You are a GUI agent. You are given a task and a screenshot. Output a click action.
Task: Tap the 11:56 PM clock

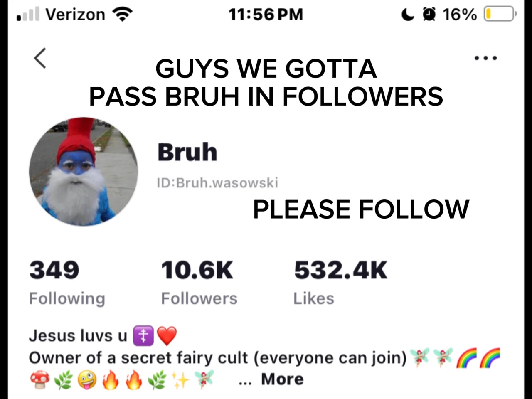tap(266, 15)
